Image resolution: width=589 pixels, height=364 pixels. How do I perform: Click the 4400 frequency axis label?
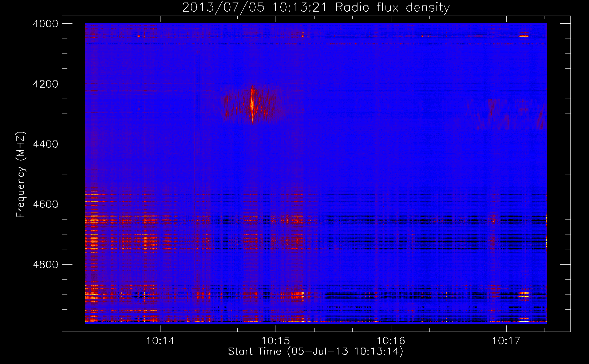[46, 144]
